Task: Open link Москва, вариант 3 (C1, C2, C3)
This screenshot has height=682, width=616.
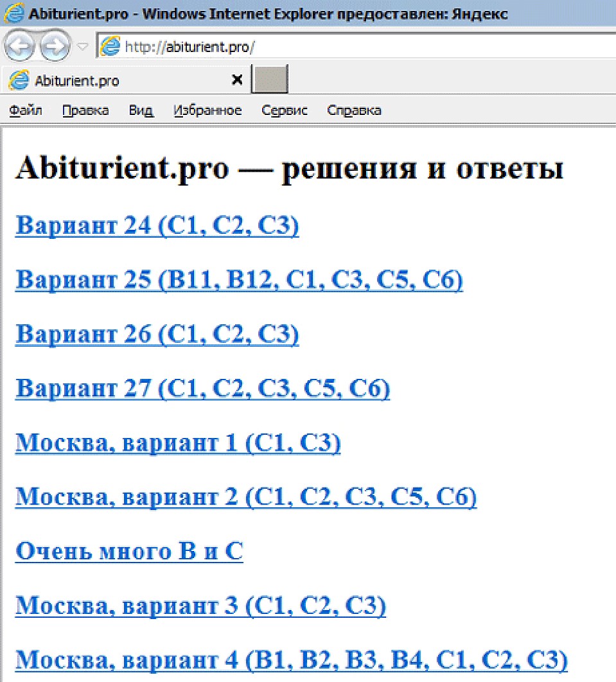Action: (x=200, y=606)
